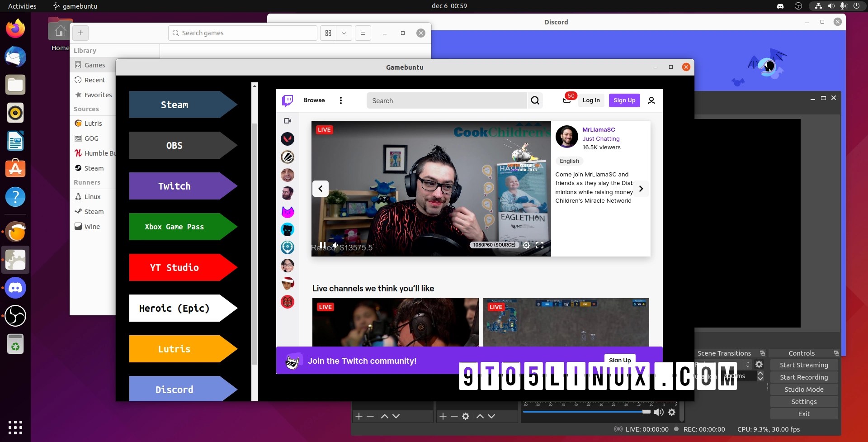Screen dimensions: 868x442
Task: Mute the Twitch stream audio
Action: (x=335, y=245)
